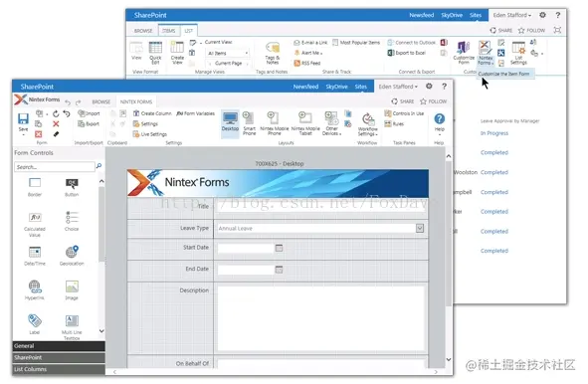Select BROWSE tab in back window
The width and height of the screenshot is (588, 384).
pyautogui.click(x=143, y=31)
